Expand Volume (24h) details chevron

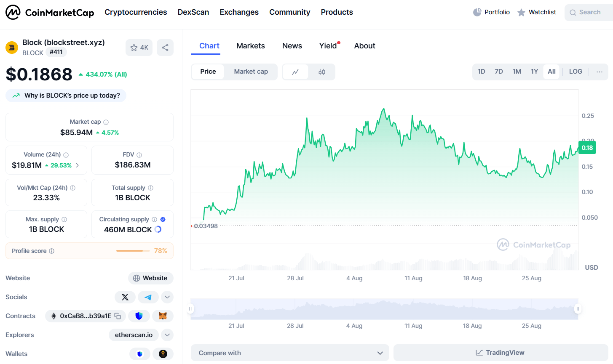coord(78,165)
